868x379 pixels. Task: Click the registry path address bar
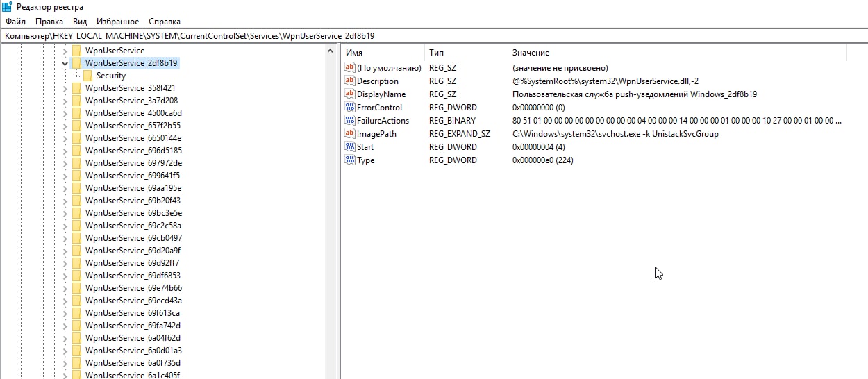[434, 35]
